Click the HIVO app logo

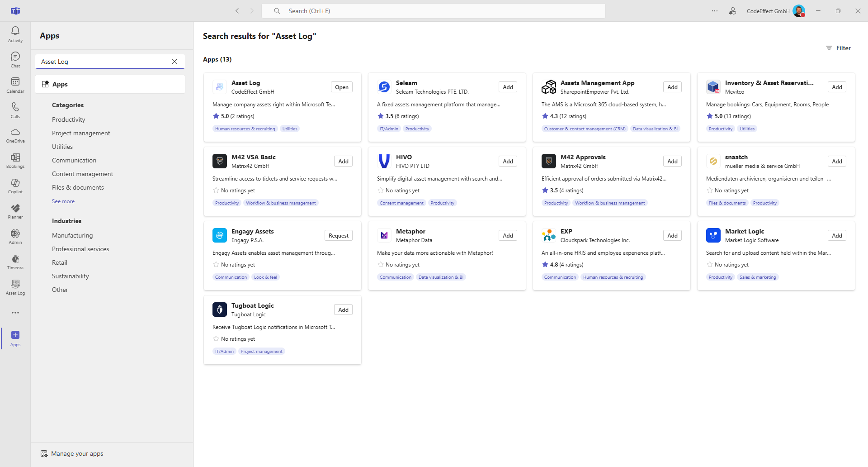(x=384, y=161)
